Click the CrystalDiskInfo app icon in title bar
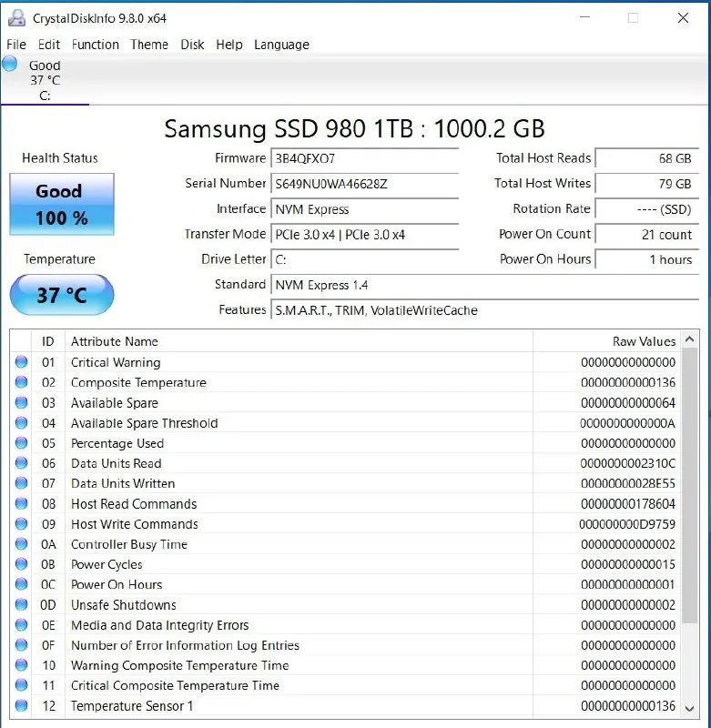Screen dimensions: 711x728 16,17
